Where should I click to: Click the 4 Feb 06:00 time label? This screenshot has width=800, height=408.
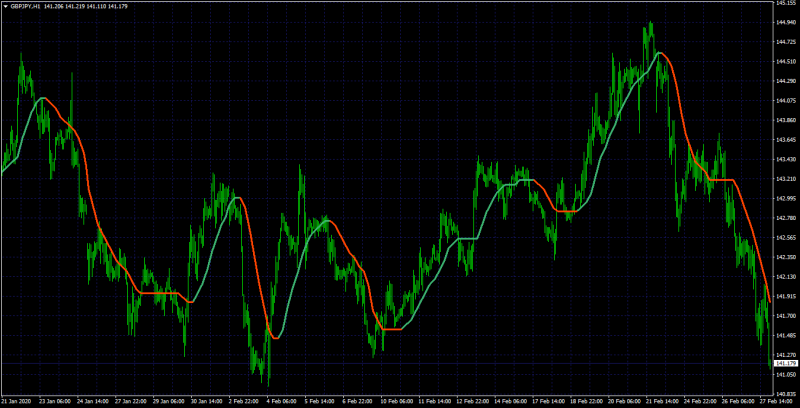tap(282, 402)
